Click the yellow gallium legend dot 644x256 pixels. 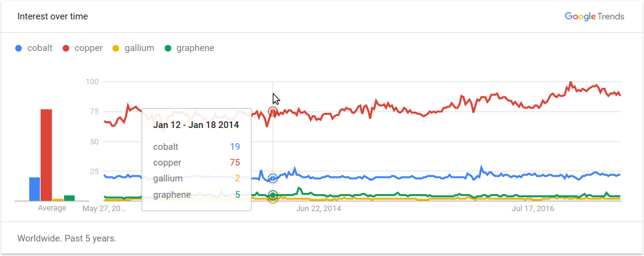coord(116,48)
